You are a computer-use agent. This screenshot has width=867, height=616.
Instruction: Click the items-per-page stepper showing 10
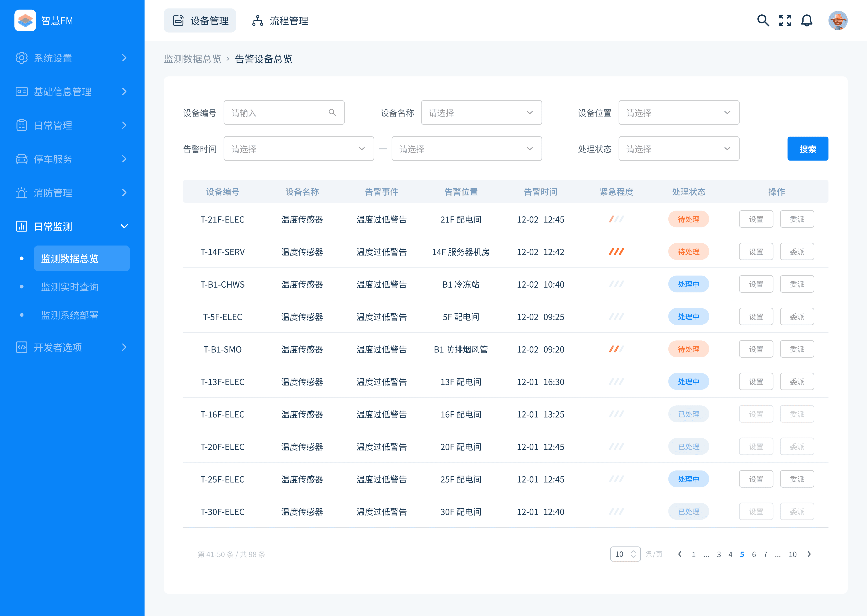click(625, 554)
